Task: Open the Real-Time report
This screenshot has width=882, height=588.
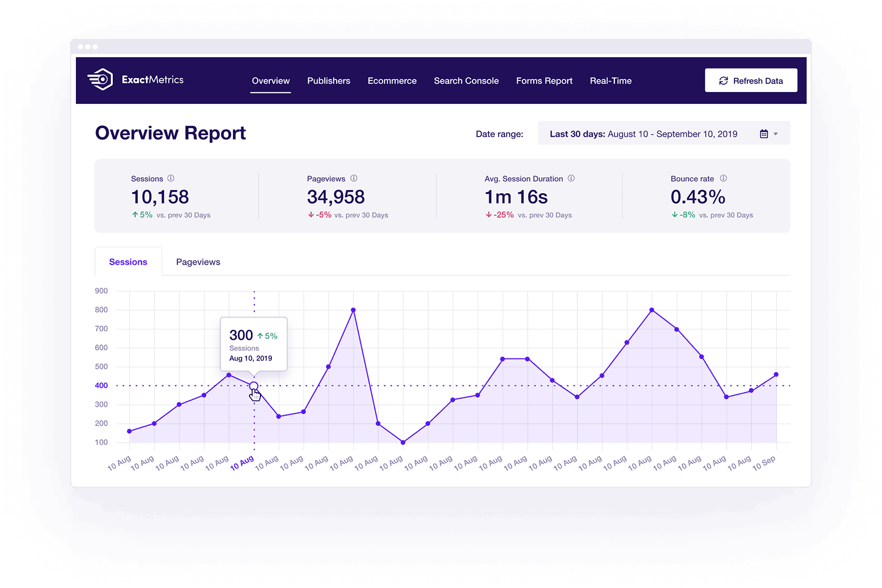Action: [611, 81]
